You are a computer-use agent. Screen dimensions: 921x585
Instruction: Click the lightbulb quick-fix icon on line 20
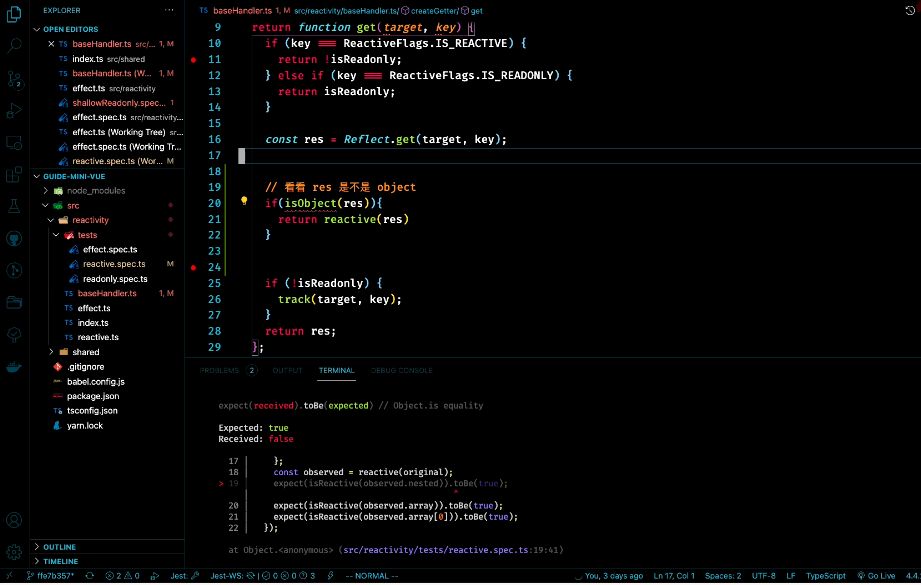click(243, 202)
